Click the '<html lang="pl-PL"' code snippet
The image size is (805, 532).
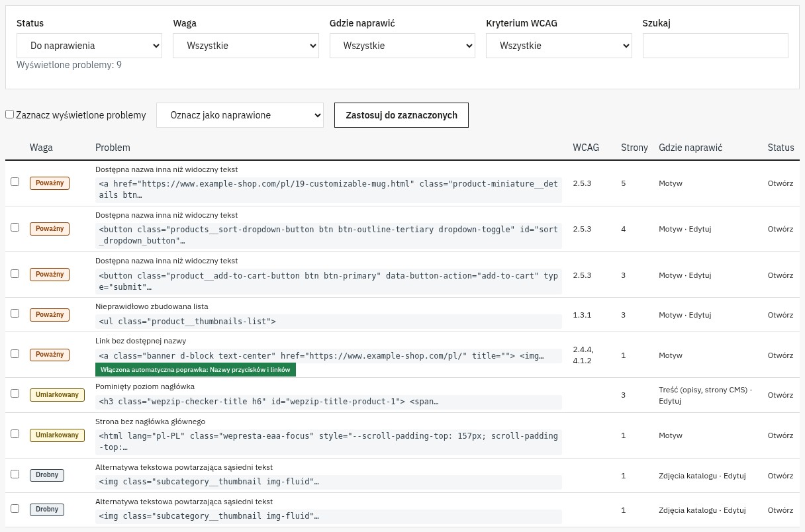tap(328, 441)
